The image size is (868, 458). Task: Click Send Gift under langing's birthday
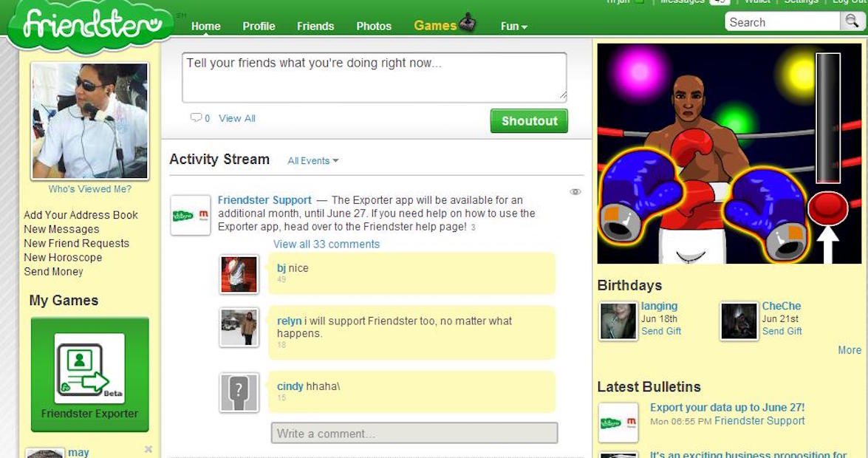tap(661, 332)
